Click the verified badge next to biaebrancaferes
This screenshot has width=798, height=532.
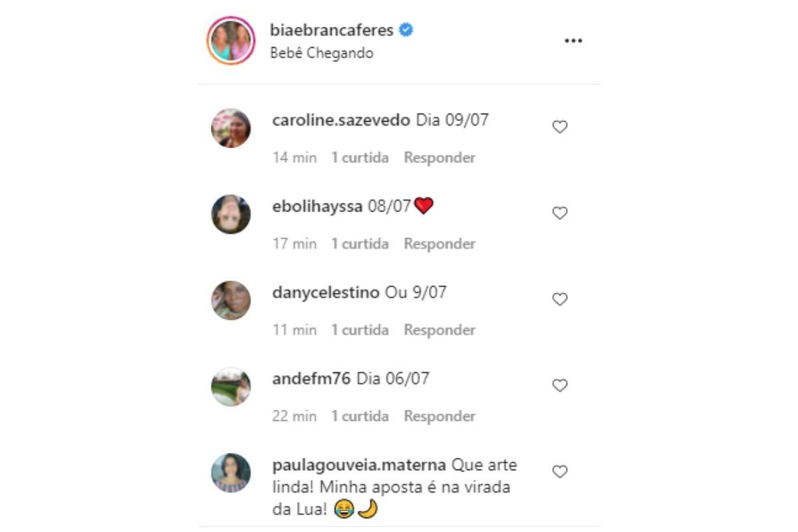[x=406, y=30]
